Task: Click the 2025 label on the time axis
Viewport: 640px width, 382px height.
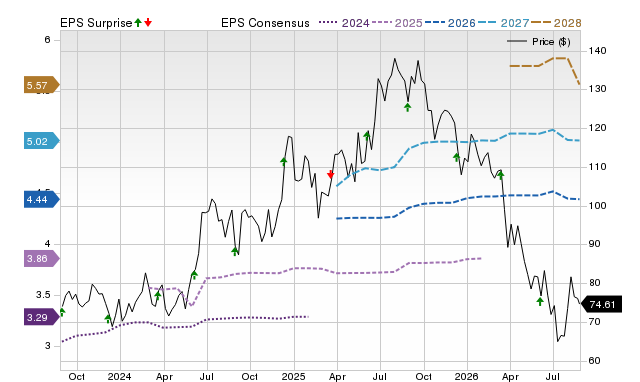Action: pyautogui.click(x=293, y=376)
